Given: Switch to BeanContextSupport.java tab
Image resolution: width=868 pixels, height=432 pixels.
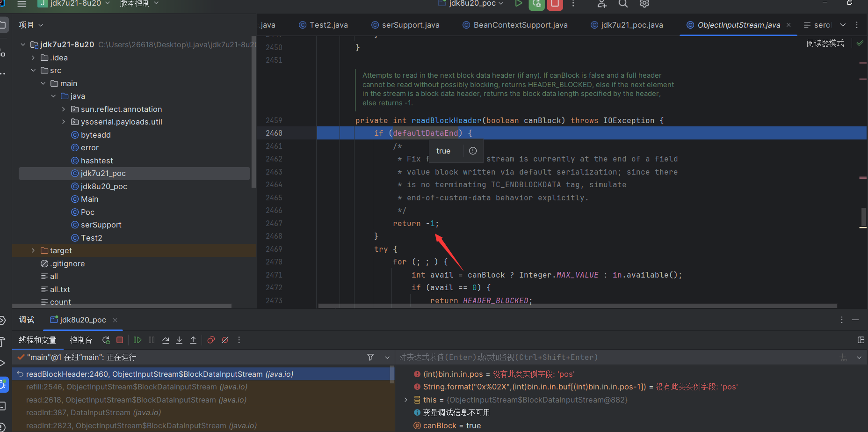Looking at the screenshot, I should pyautogui.click(x=515, y=25).
